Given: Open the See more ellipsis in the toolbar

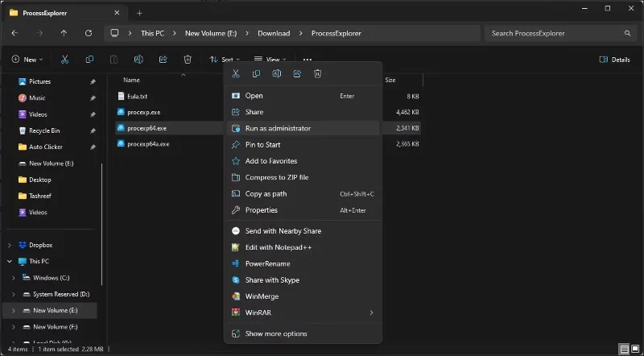Looking at the screenshot, I should pos(308,60).
